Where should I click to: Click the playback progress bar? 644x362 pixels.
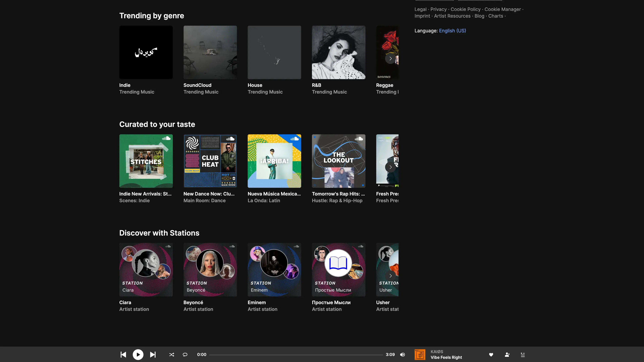296,354
